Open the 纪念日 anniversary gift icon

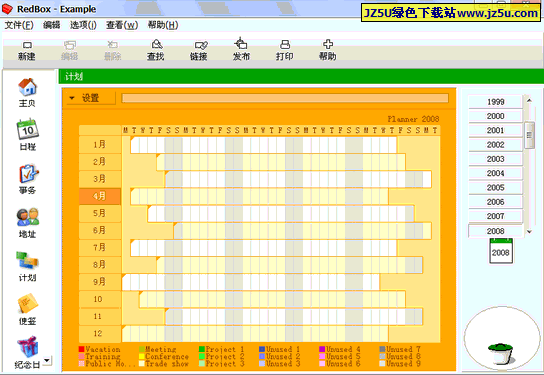[27, 352]
